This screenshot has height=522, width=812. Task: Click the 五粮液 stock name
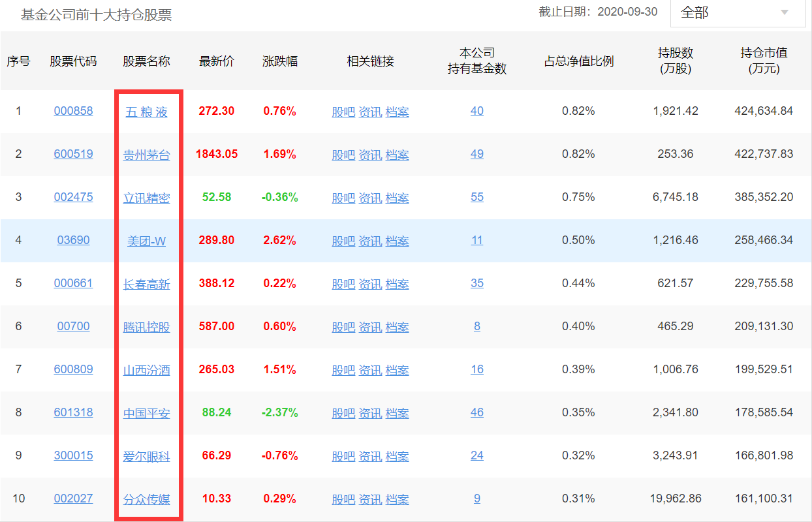pos(147,112)
